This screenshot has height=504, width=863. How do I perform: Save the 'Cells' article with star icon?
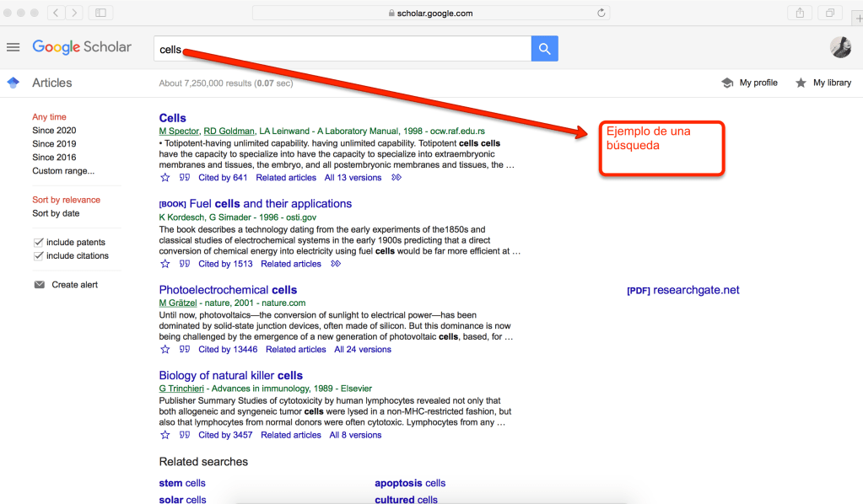(x=165, y=178)
